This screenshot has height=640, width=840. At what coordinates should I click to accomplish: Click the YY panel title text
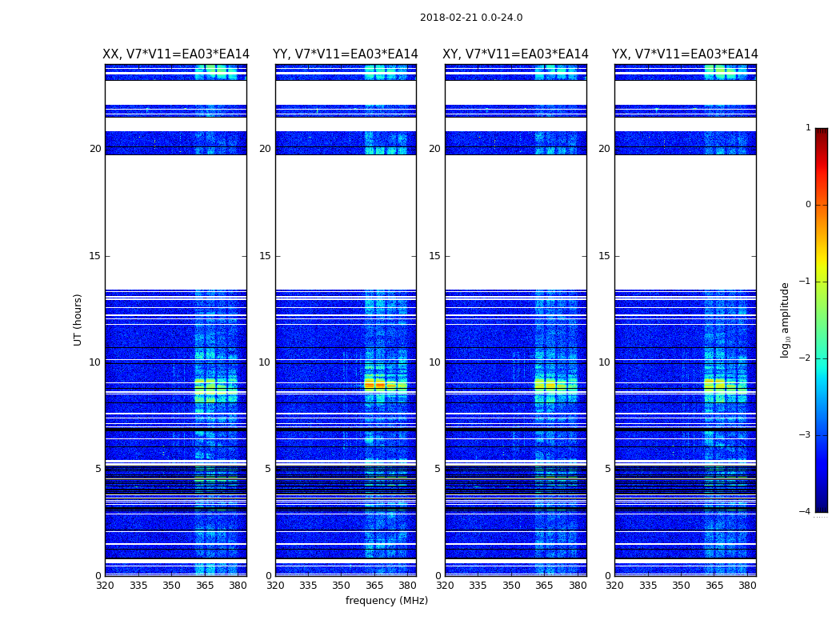pyautogui.click(x=346, y=54)
